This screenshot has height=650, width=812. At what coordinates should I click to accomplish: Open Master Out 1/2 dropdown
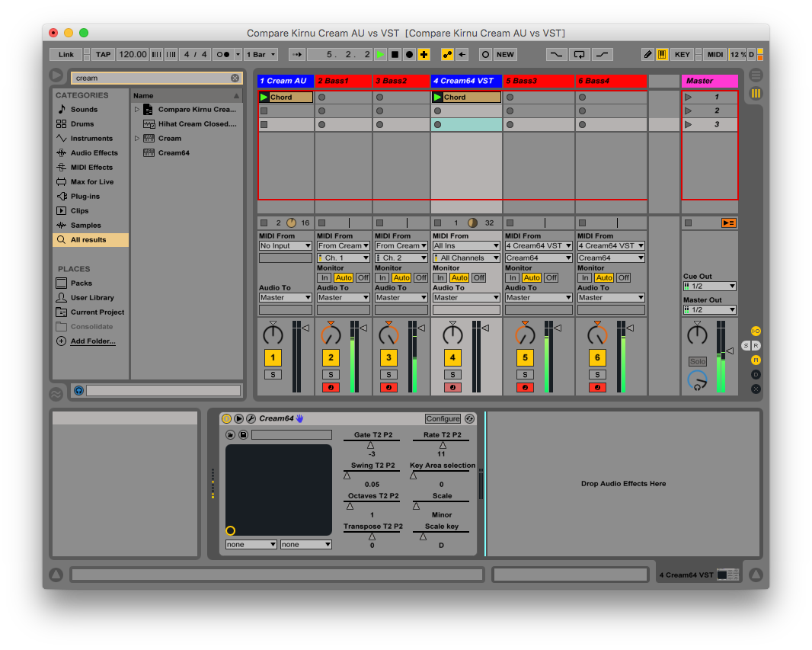pyautogui.click(x=709, y=309)
